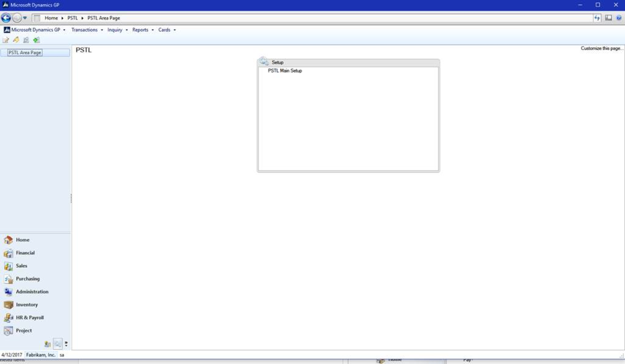The image size is (625, 364).
Task: Click the PSTL page heading
Action: pos(83,50)
